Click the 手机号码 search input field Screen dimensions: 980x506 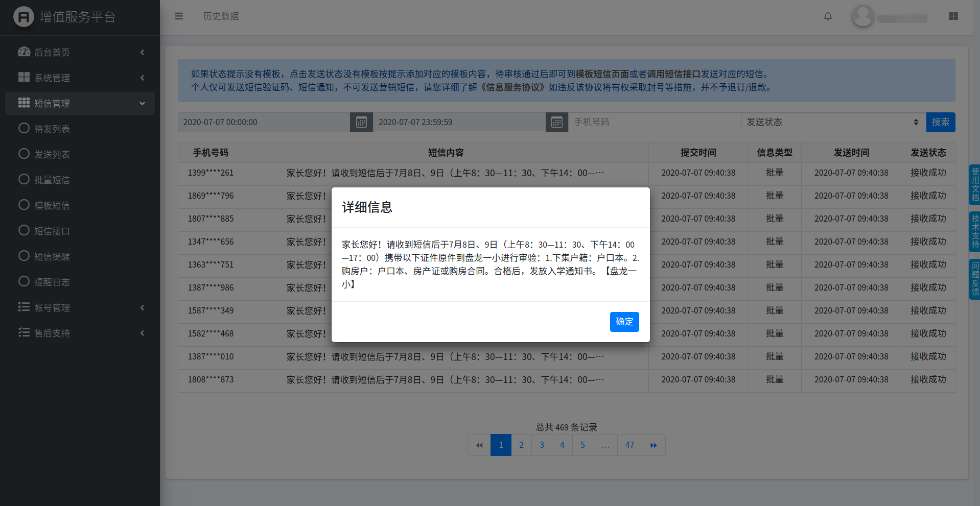click(654, 123)
